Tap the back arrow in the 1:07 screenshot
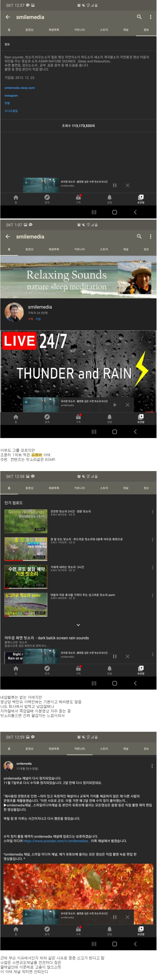 8,237
